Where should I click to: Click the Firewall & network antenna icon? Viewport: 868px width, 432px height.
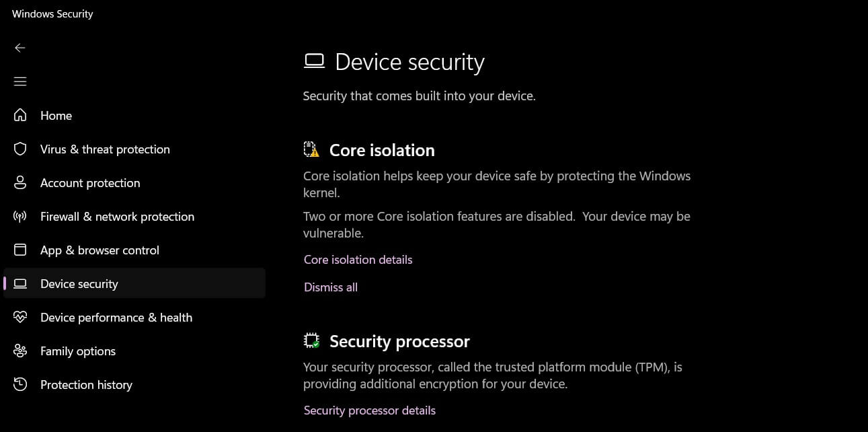pos(20,216)
